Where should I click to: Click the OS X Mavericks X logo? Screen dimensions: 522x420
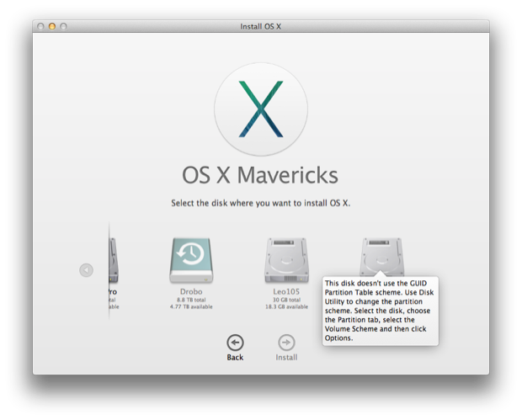tap(261, 109)
